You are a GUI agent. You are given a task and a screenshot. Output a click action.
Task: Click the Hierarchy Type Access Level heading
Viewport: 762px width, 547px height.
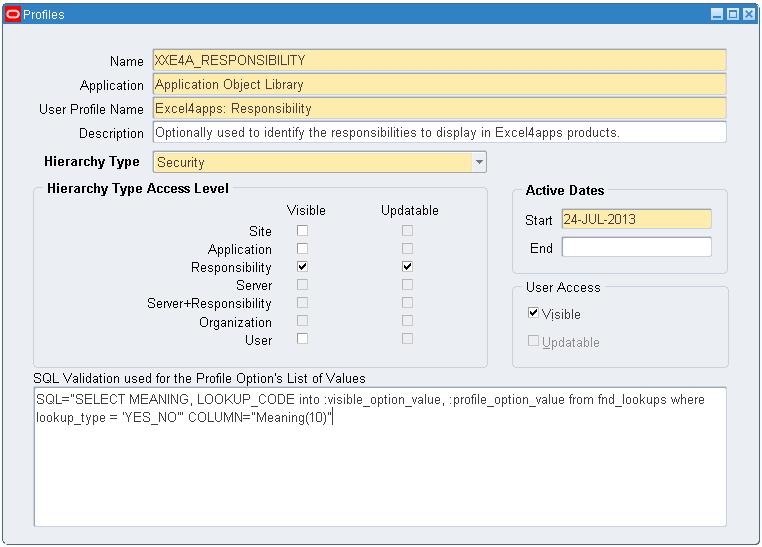click(138, 188)
